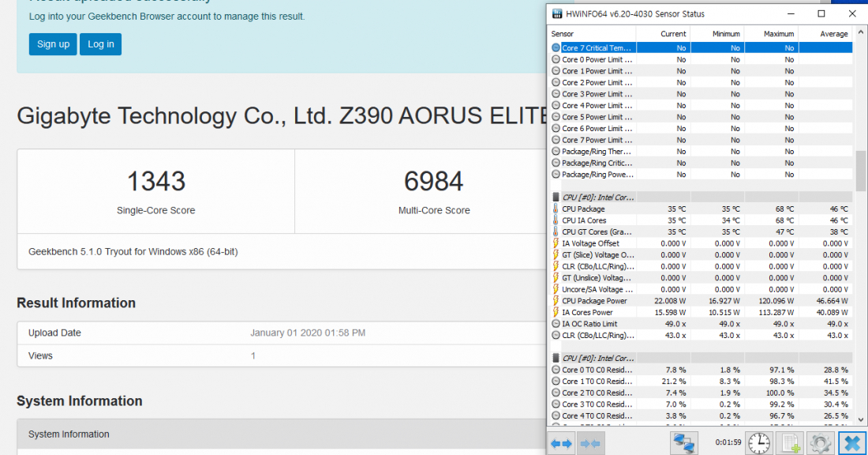
Task: Maximize the HWiNFO64 Sensor Status window
Action: [x=821, y=14]
